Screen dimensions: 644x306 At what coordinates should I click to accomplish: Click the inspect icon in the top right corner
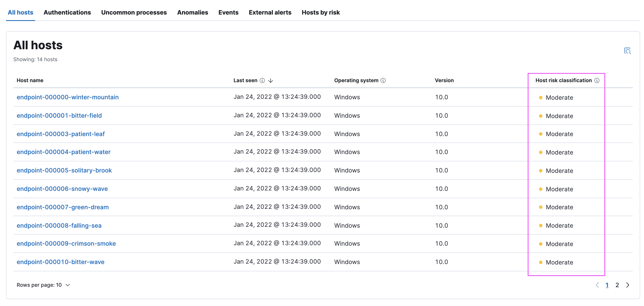coord(628,51)
